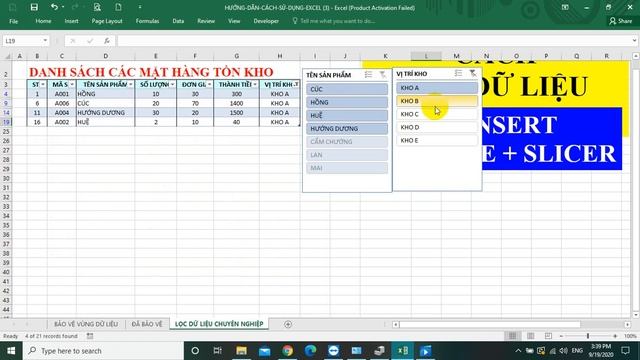Open the Formulas ribbon tab

pyautogui.click(x=147, y=21)
